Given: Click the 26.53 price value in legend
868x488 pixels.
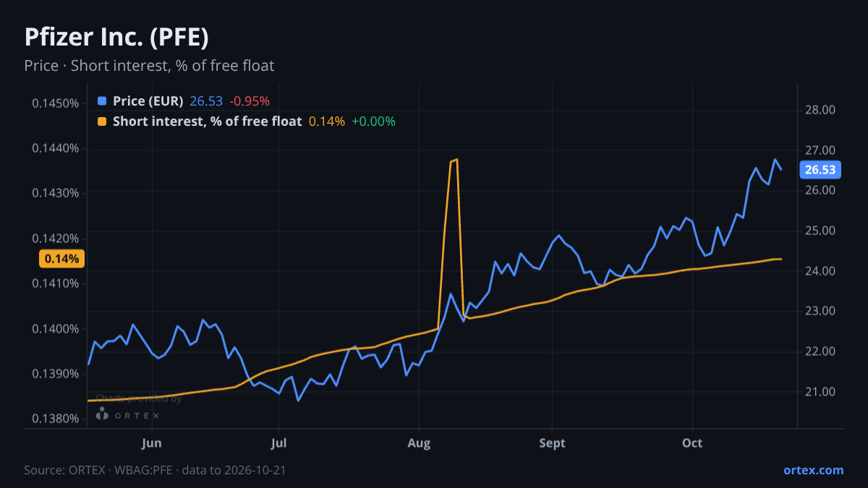Looking at the screenshot, I should [205, 101].
